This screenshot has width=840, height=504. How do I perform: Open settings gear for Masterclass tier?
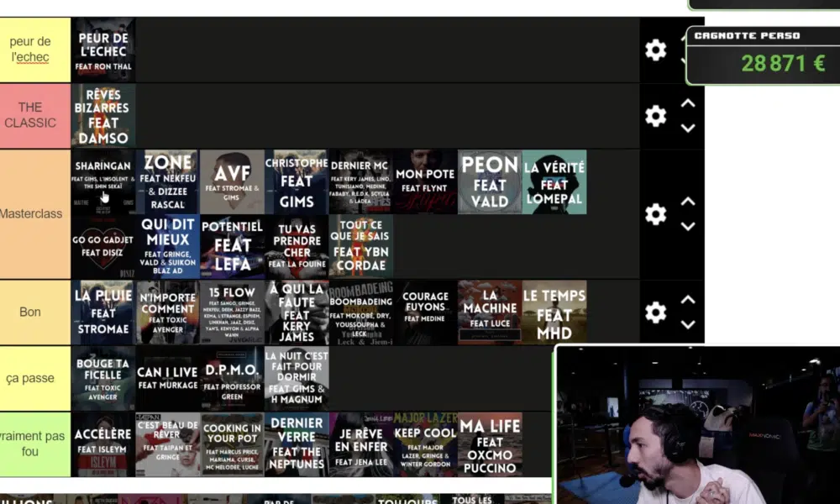pos(655,214)
